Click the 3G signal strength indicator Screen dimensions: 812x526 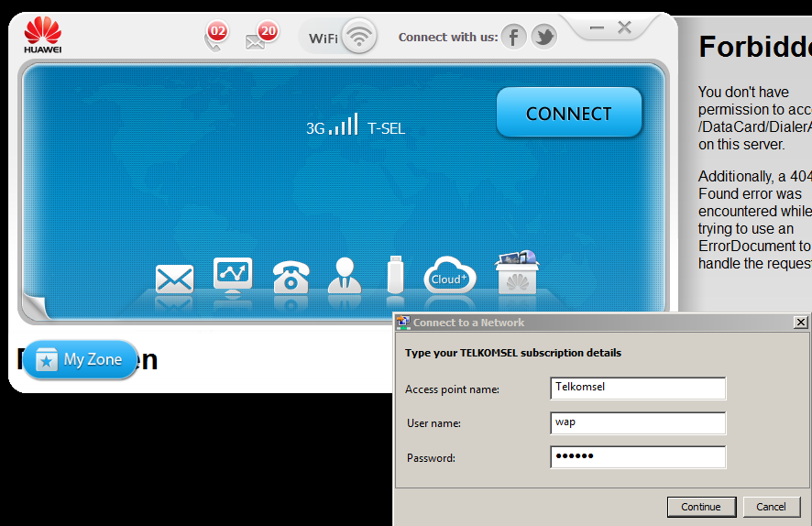pyautogui.click(x=332, y=126)
